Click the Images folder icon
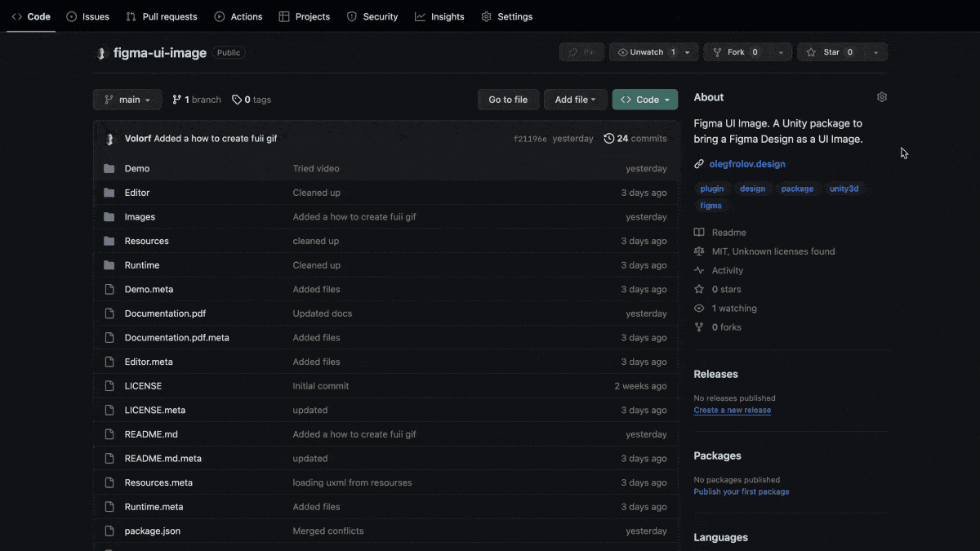The height and width of the screenshot is (551, 980). pos(109,217)
